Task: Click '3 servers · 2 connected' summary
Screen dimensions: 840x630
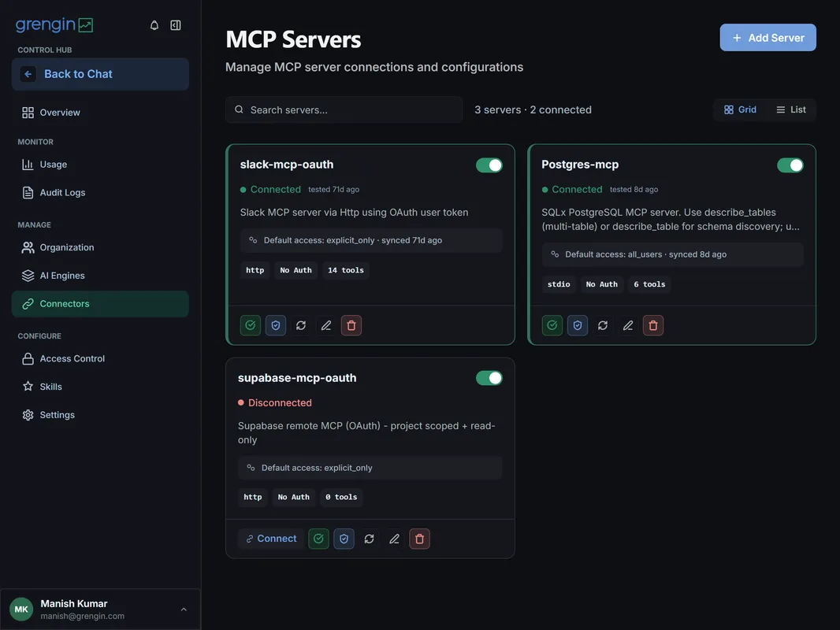Action: tap(533, 109)
